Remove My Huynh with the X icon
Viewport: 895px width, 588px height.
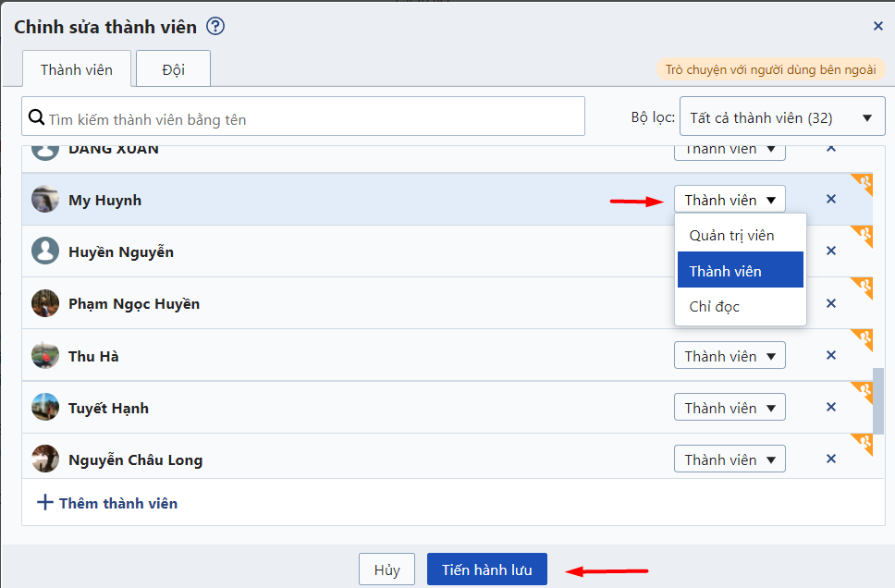831,199
